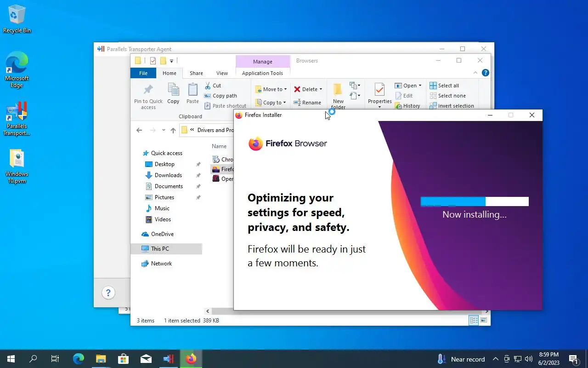Open the Windows Start menu
Screen dimensions: 588x368
(x=11, y=359)
